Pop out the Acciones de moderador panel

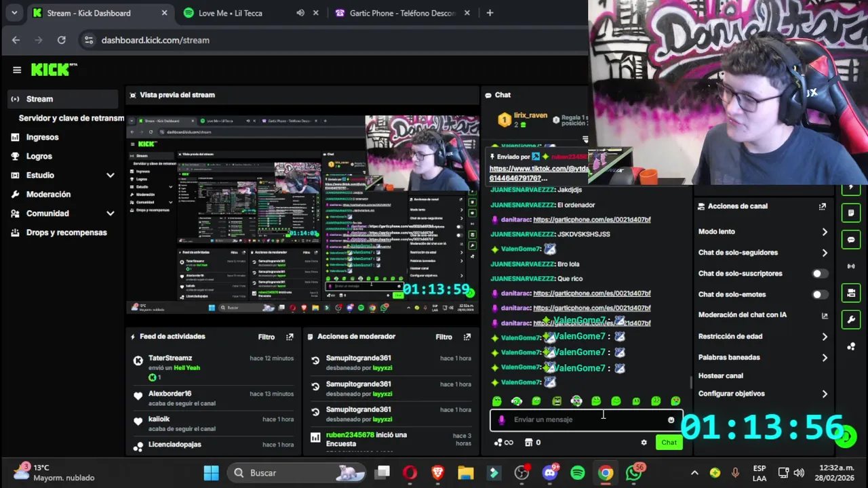pyautogui.click(x=467, y=337)
